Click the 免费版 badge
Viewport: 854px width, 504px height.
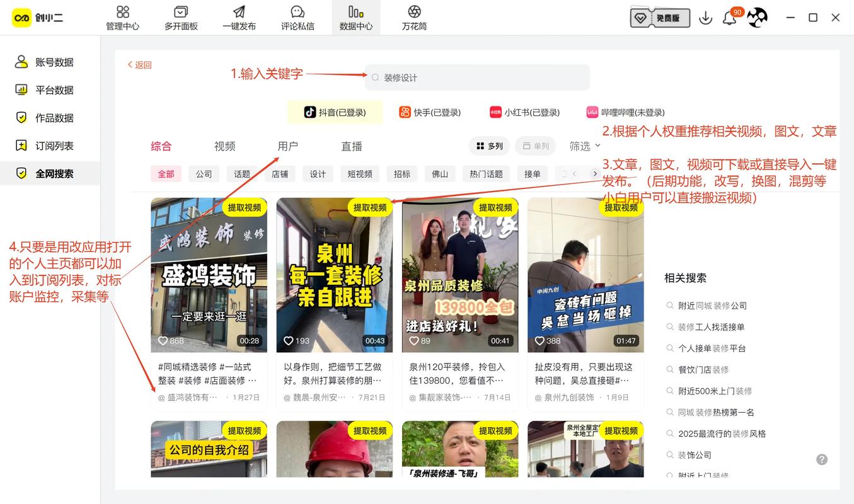(660, 18)
